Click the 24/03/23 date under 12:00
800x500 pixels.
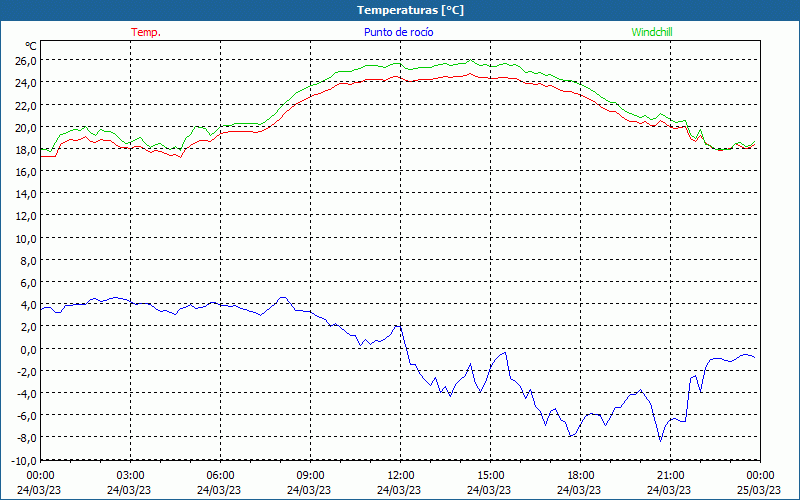tap(399, 490)
